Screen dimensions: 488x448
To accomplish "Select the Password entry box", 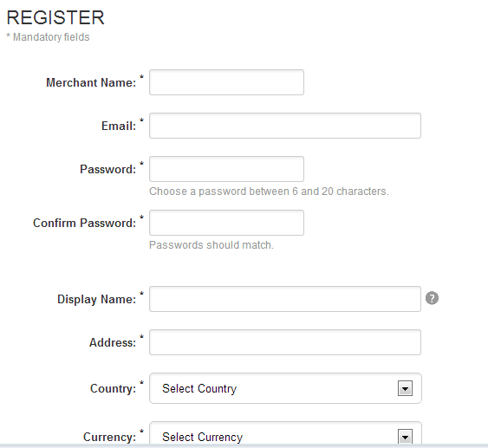I will pos(226,169).
